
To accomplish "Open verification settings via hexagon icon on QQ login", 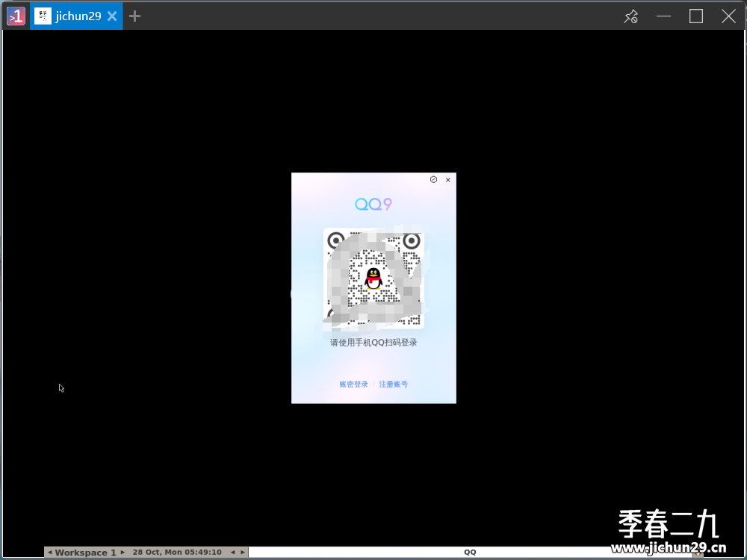I will coord(434,180).
